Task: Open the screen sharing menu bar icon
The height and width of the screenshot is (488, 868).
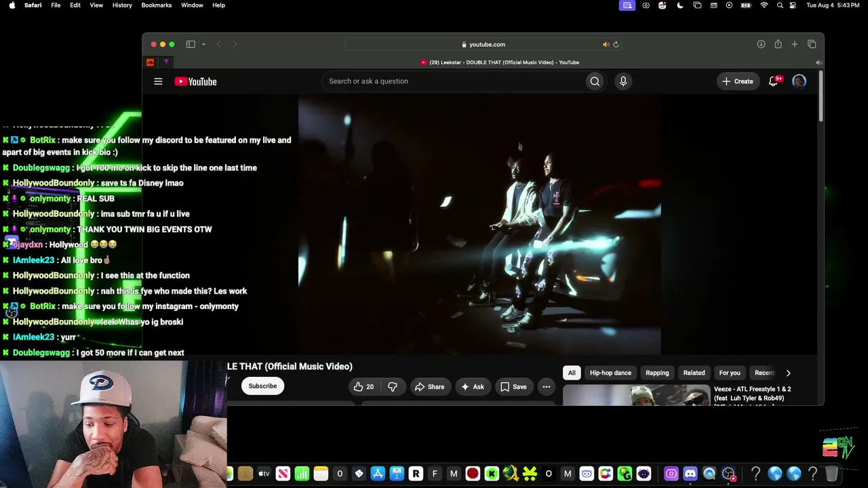Action: [x=627, y=5]
